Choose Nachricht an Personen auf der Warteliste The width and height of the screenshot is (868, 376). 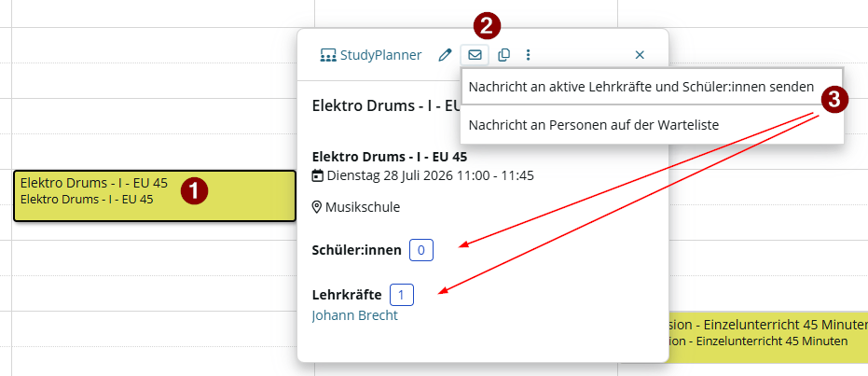point(593,125)
